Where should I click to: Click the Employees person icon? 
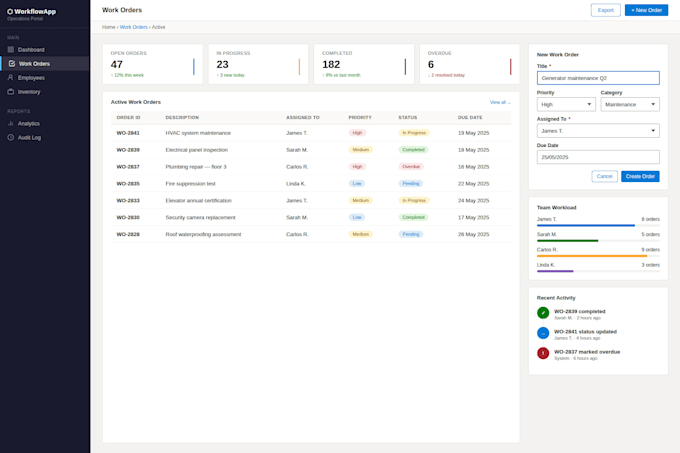pos(11,78)
